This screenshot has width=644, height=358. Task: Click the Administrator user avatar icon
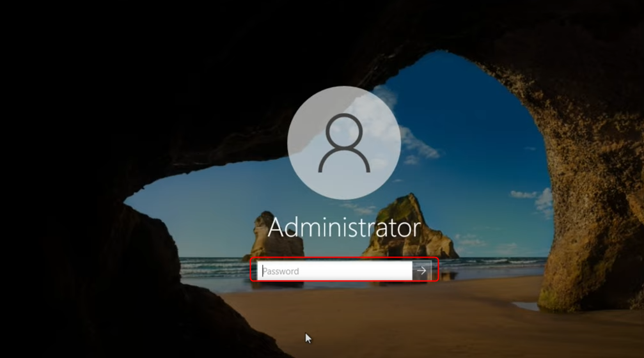tap(344, 143)
